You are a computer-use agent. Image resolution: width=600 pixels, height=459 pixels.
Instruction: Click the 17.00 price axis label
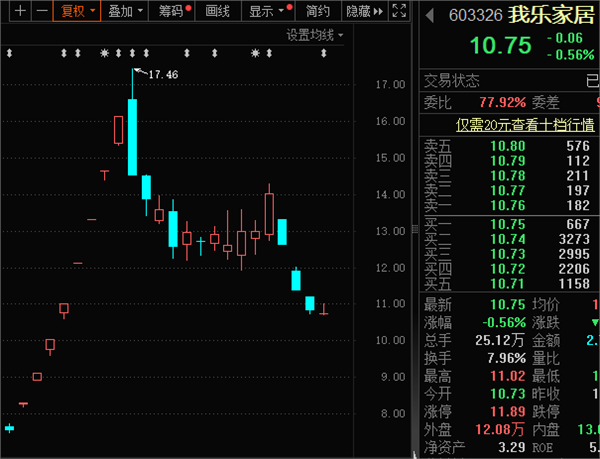pyautogui.click(x=390, y=85)
